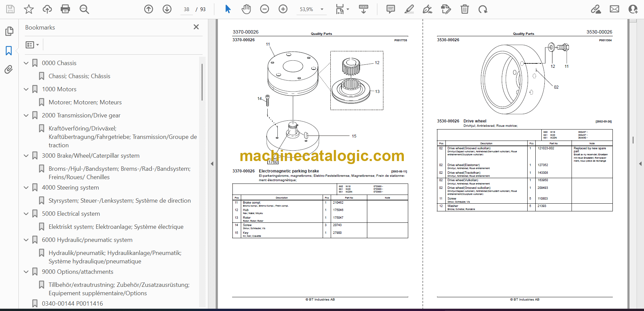Choose the arrow selection tool
644x311 pixels.
coord(228,9)
